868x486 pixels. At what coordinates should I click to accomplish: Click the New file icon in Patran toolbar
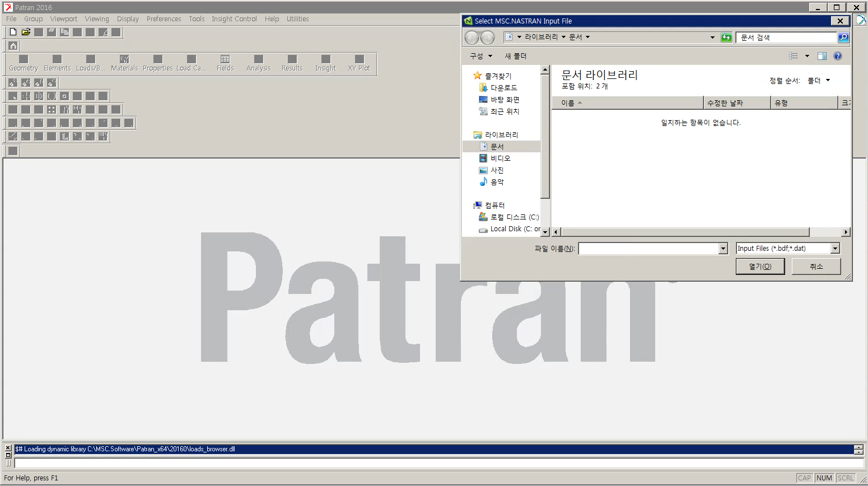(13, 32)
